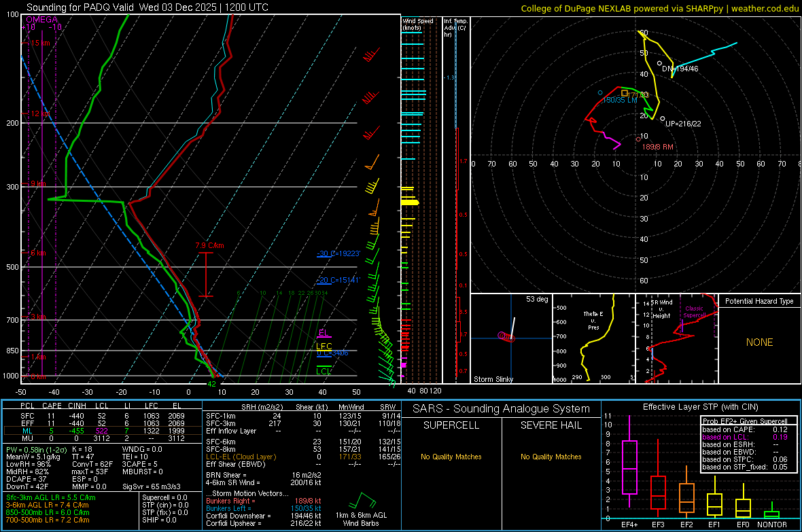Click the green LCL level label

[324, 372]
